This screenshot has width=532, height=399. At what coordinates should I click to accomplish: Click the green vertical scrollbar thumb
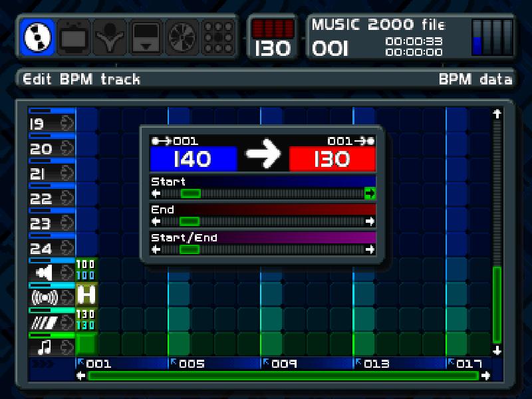click(x=497, y=305)
